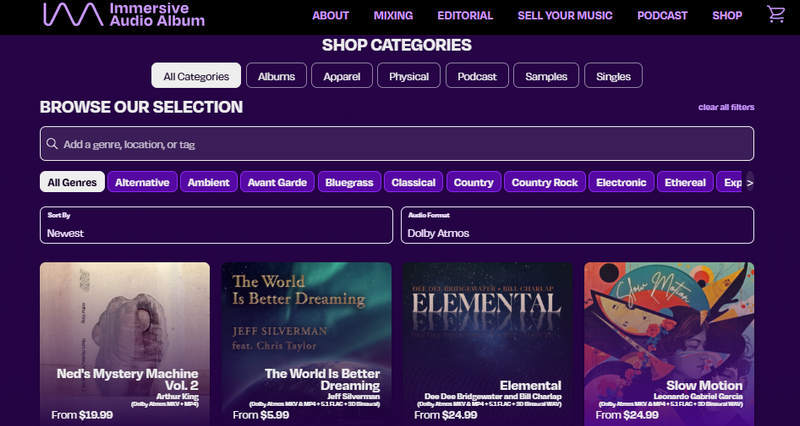Click the Leonardo Gabriel Garcia artist name

(x=698, y=396)
